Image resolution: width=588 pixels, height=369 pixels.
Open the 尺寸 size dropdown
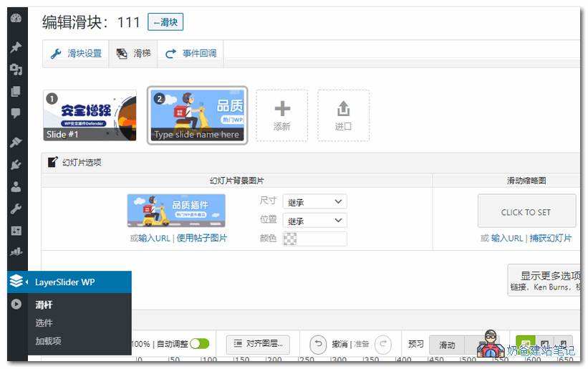pos(314,202)
